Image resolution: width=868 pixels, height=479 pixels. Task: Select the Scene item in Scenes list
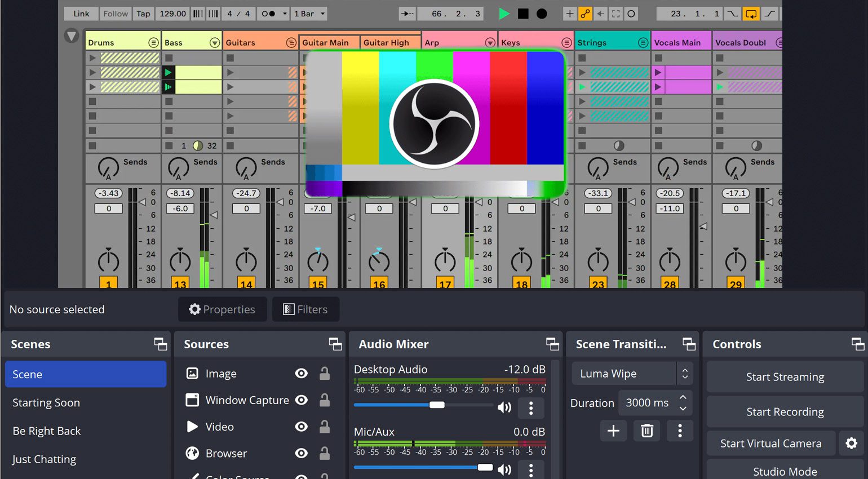86,374
